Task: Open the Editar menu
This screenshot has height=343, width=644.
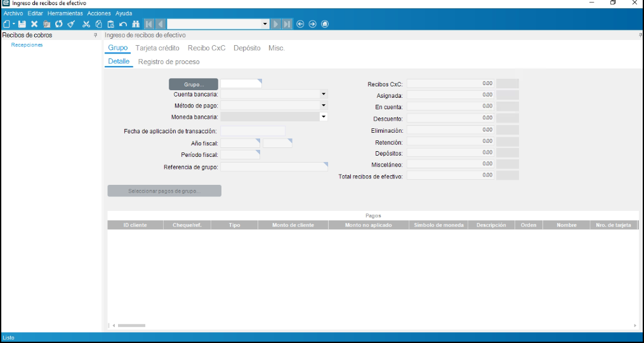Action: (x=36, y=13)
